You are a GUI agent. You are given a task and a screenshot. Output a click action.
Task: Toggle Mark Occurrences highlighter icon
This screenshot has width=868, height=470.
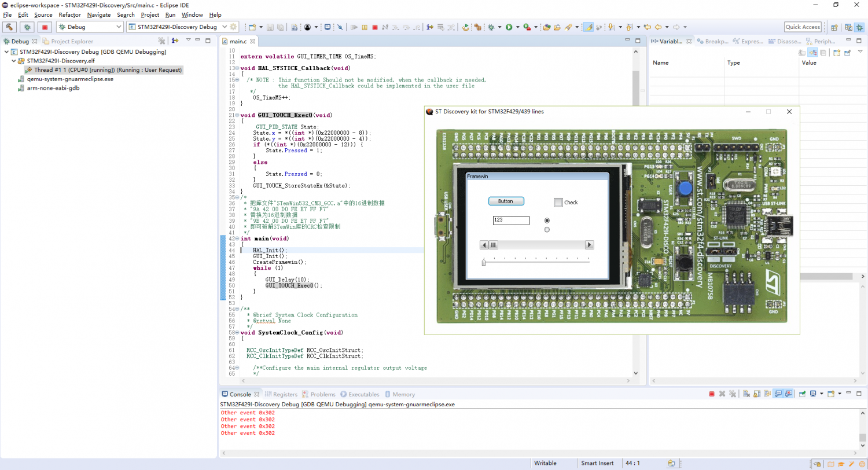589,27
